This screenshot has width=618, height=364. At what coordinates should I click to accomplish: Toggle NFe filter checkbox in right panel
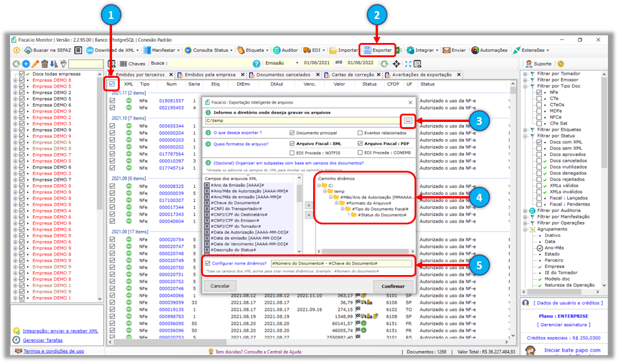click(539, 92)
